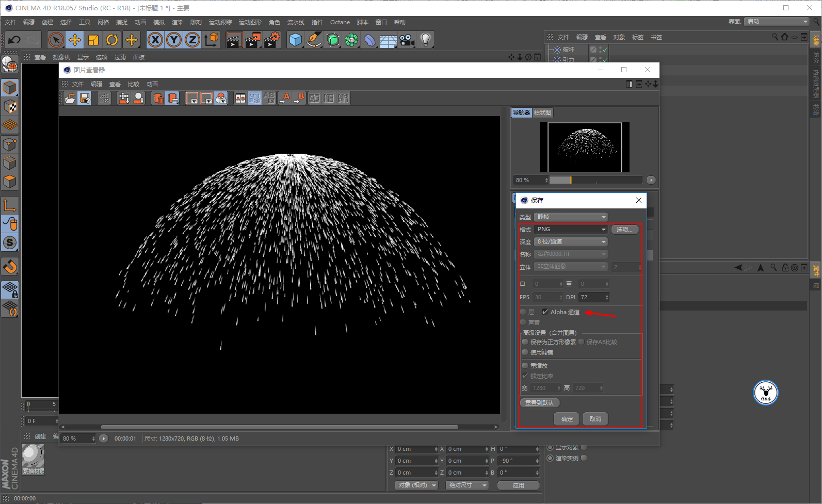Click the 重置到默认 button
This screenshot has height=504, width=822.
[540, 403]
